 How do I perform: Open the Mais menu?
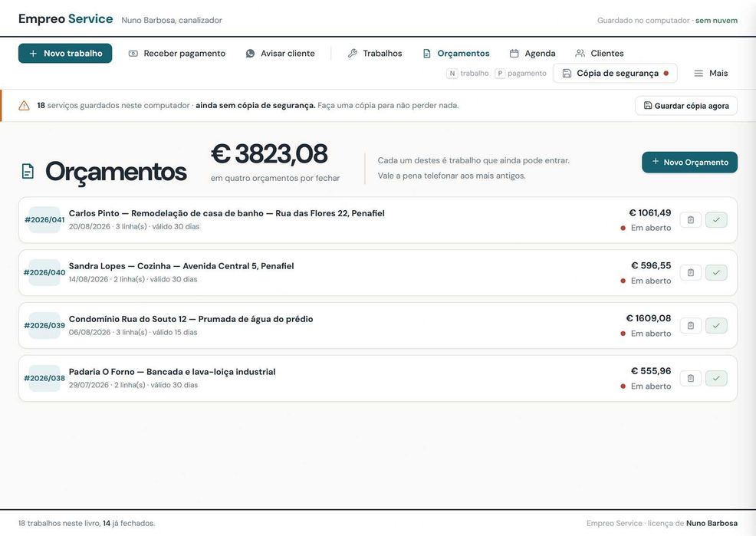711,74
